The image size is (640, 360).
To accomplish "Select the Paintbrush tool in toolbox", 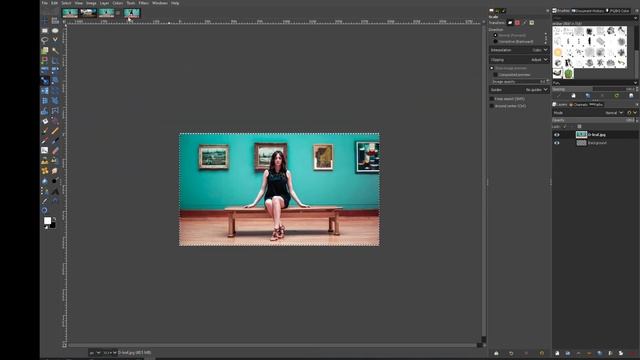I will tap(44, 131).
